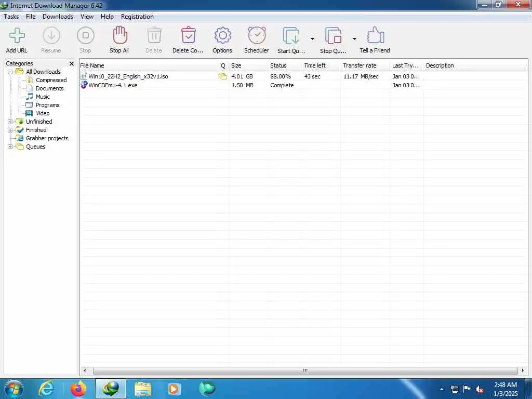This screenshot has width=532, height=399.
Task: Select the Queues category
Action: [x=36, y=147]
